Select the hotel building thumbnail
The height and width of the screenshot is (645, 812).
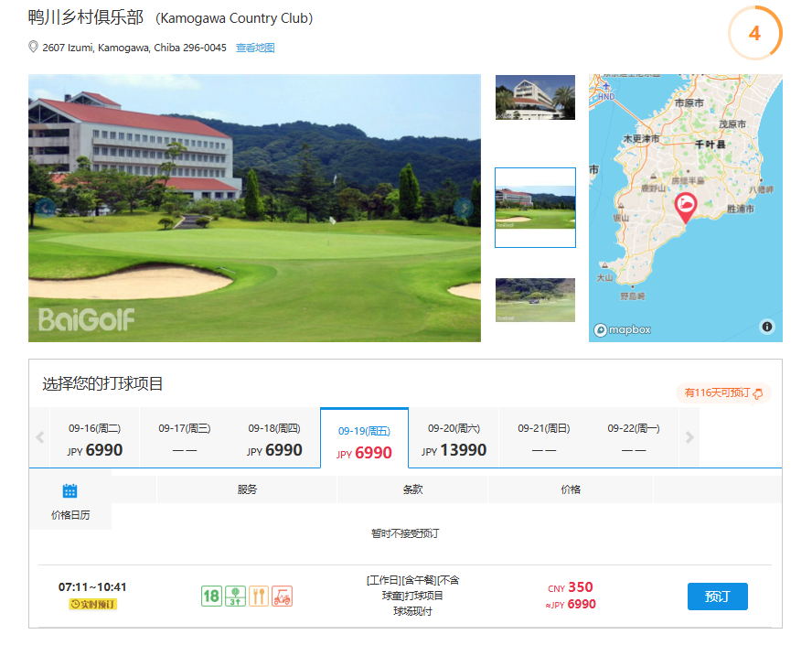535,97
